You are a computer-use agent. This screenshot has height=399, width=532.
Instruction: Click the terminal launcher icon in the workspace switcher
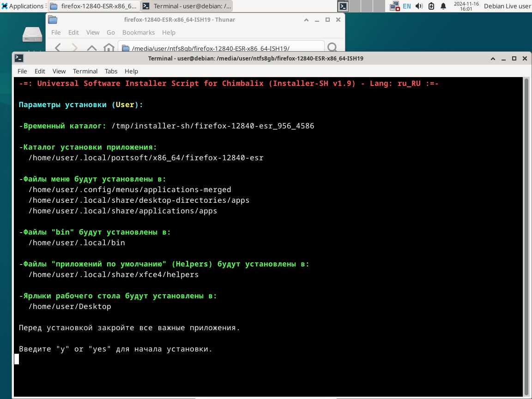[x=343, y=6]
